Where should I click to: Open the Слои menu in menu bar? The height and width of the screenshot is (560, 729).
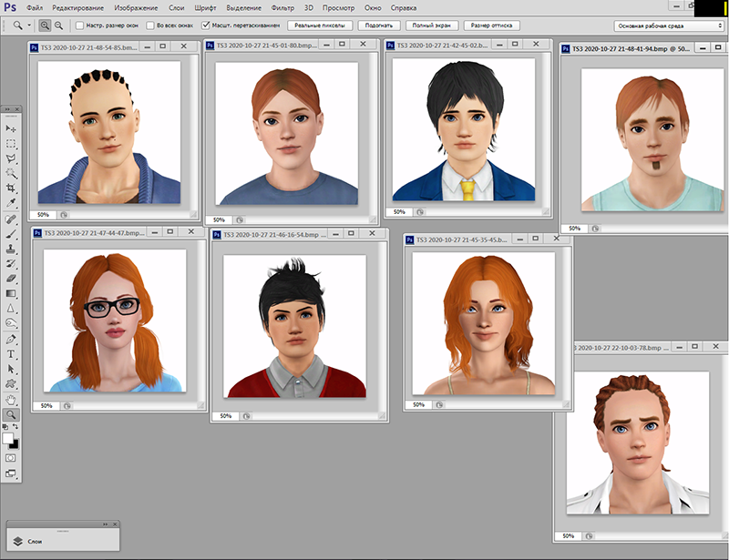[x=177, y=8]
